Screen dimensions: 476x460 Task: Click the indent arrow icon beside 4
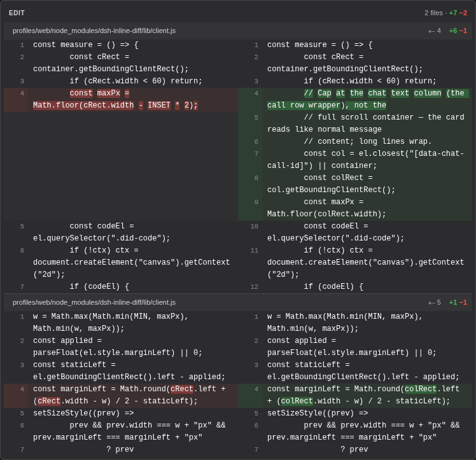coord(431,31)
